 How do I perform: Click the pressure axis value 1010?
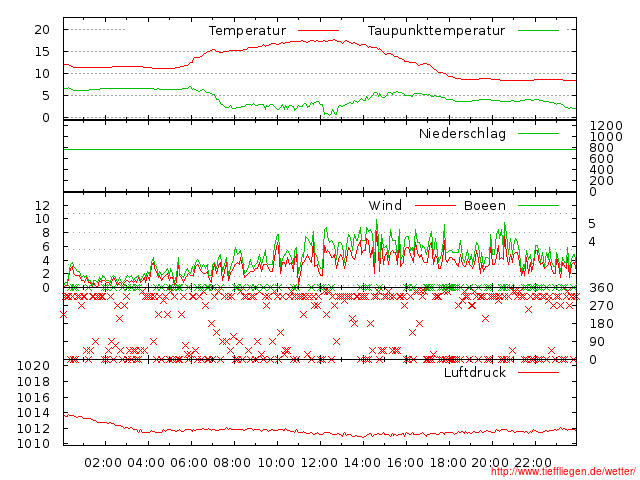click(x=33, y=444)
